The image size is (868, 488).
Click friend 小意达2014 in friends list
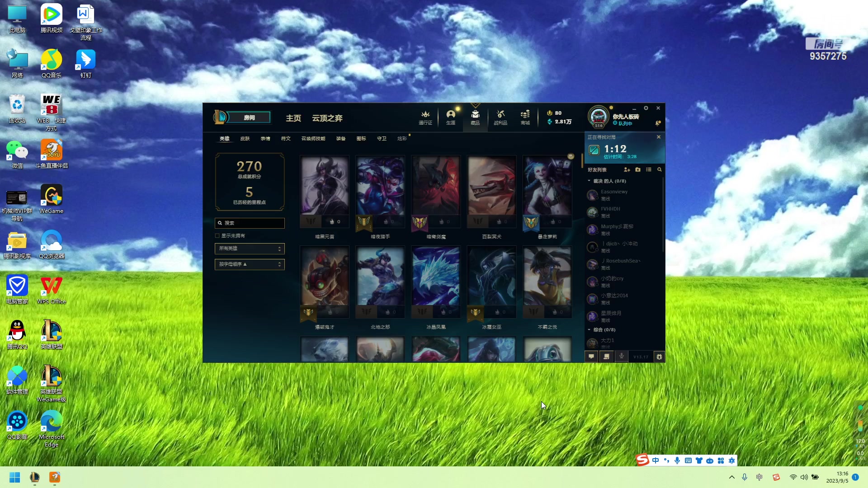click(623, 299)
